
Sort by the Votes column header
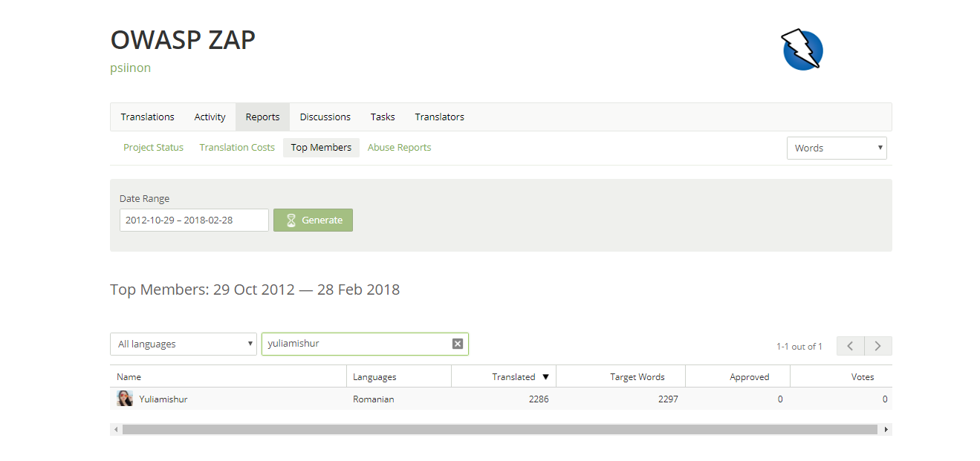click(841, 376)
